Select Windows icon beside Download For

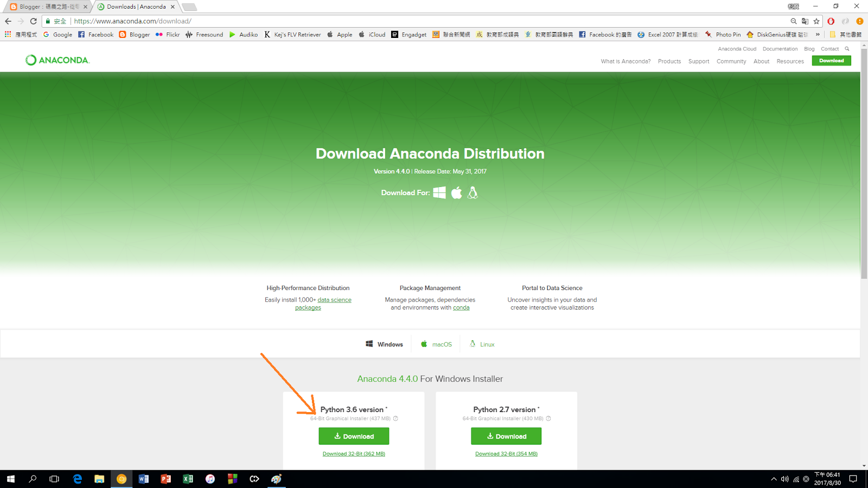(439, 192)
